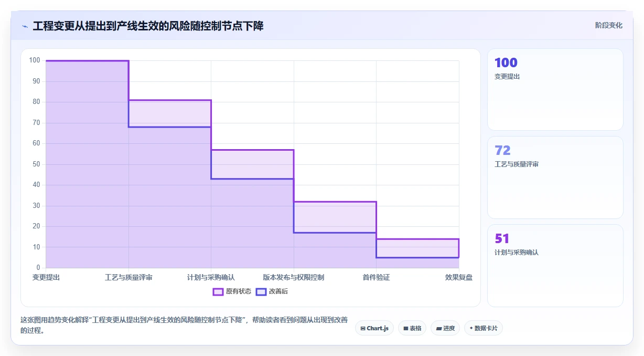The width and height of the screenshot is (644, 356).
Task: Click the number 72 in the second card
Action: 502,150
